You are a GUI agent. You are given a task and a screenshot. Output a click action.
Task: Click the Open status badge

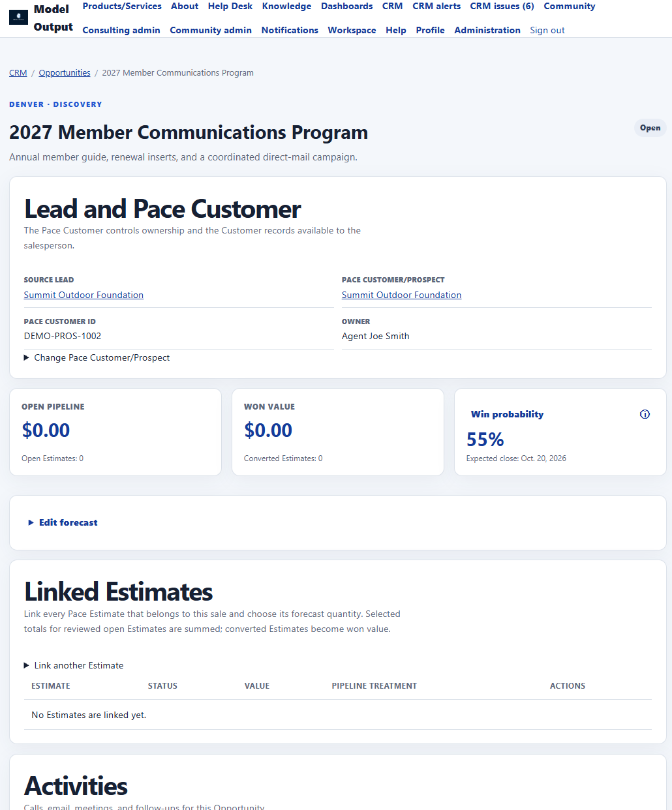[650, 128]
